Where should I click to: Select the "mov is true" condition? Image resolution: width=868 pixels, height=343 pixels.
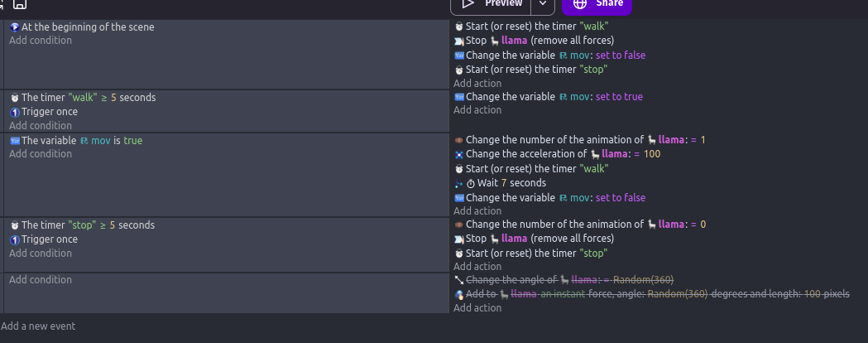click(x=76, y=141)
